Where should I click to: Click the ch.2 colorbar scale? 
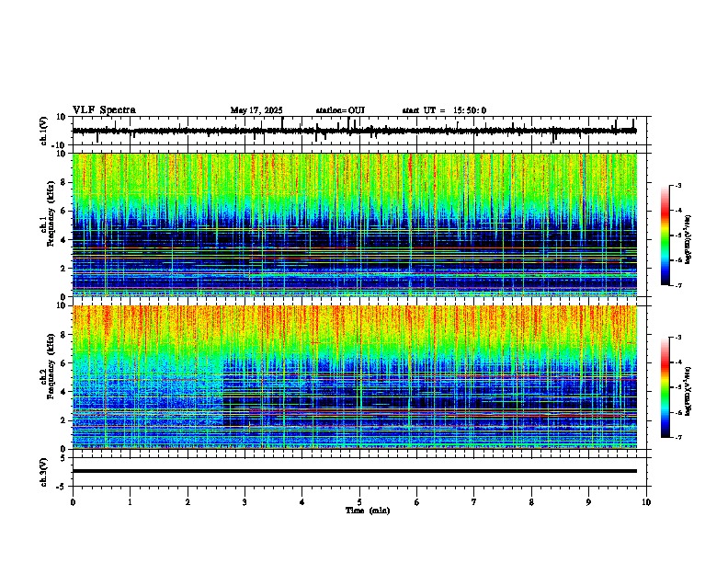coord(665,387)
